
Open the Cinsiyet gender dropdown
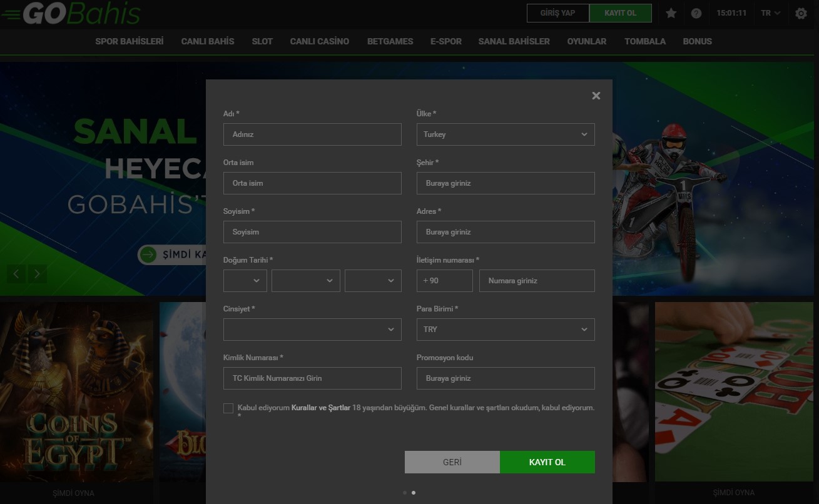[312, 330]
